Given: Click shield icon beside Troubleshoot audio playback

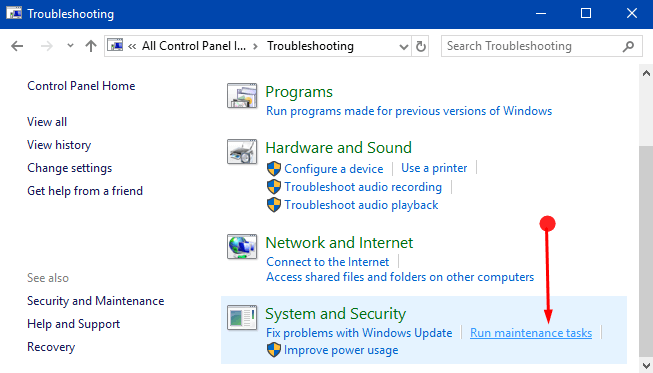Looking at the screenshot, I should 274,205.
